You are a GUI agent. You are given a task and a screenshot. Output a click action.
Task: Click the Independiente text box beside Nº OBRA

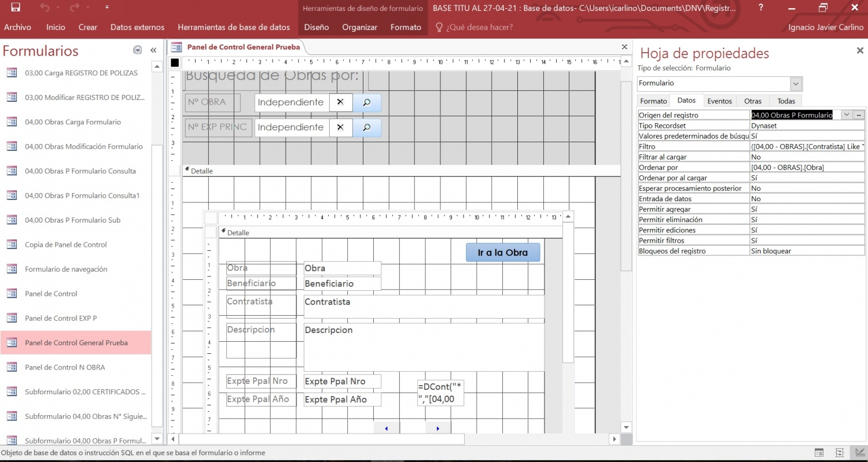tap(292, 102)
